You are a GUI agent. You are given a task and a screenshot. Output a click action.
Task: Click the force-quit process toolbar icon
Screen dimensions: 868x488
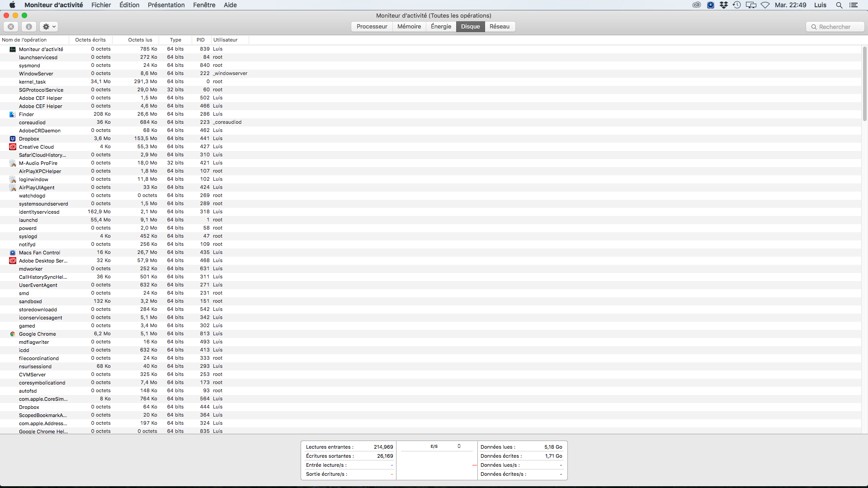pyautogui.click(x=11, y=27)
